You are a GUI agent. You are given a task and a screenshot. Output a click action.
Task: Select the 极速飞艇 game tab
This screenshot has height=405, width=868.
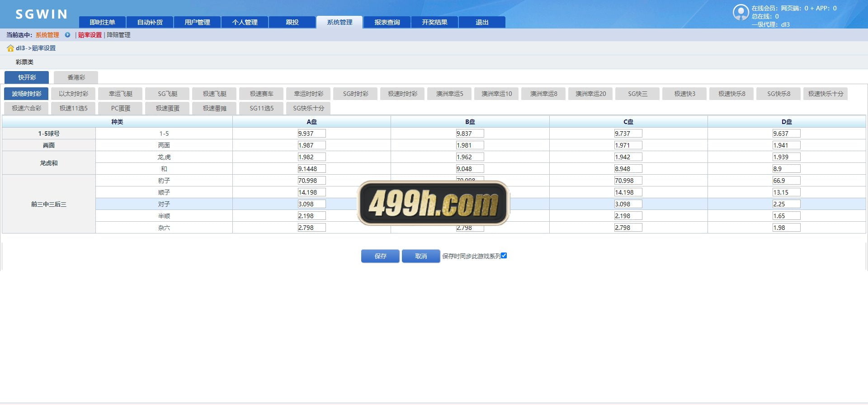point(214,94)
